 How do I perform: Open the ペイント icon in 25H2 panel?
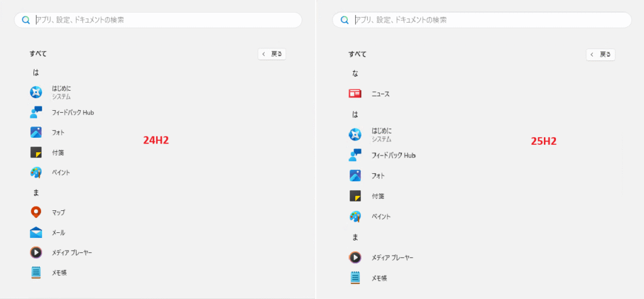355,217
